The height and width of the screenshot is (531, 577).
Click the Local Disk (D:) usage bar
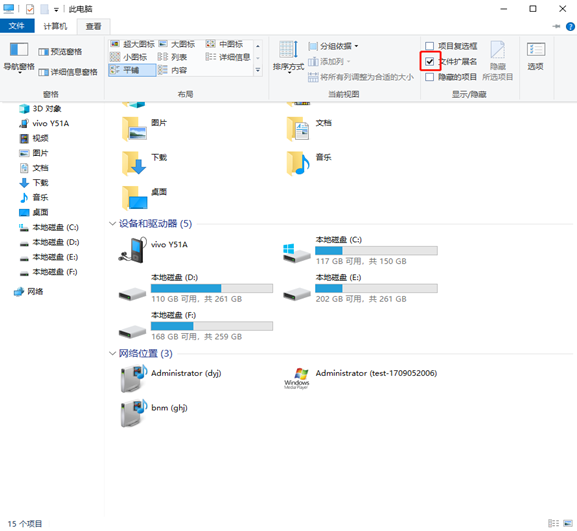[x=212, y=288]
